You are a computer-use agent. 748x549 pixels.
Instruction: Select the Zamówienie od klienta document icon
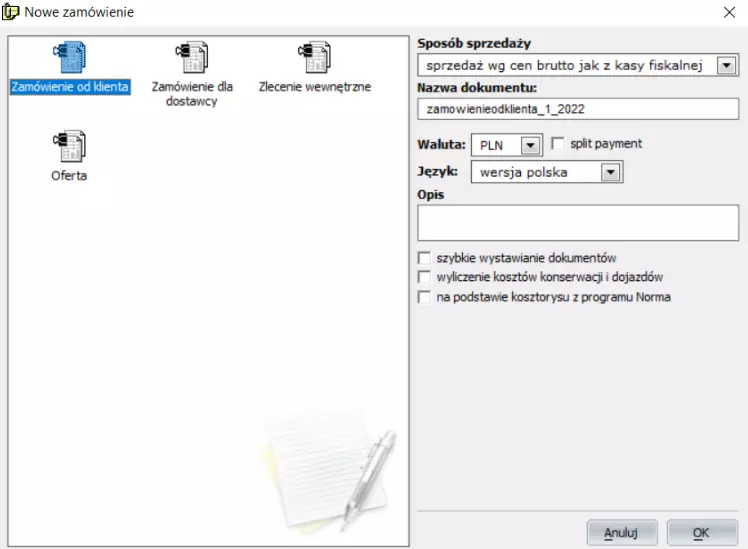point(70,57)
